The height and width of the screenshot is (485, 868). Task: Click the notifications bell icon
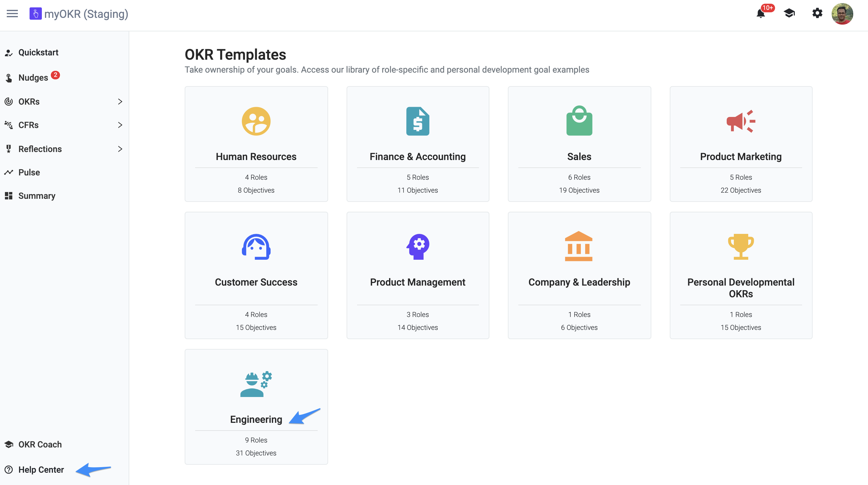point(761,14)
